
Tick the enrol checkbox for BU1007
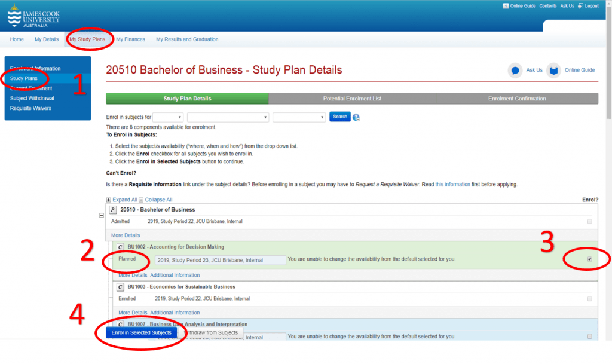click(x=589, y=337)
